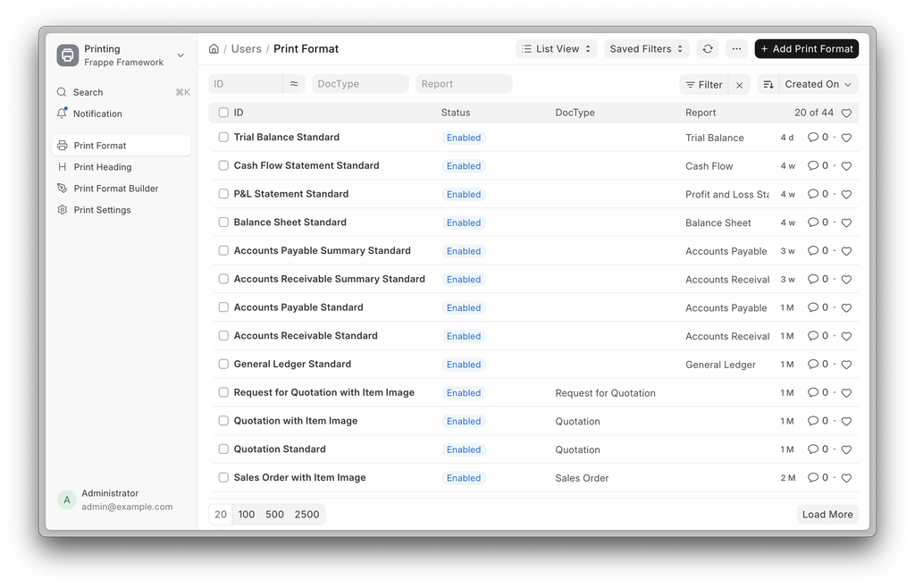The image size is (915, 588).
Task: Expand the Saved Filters dropdown
Action: (646, 49)
